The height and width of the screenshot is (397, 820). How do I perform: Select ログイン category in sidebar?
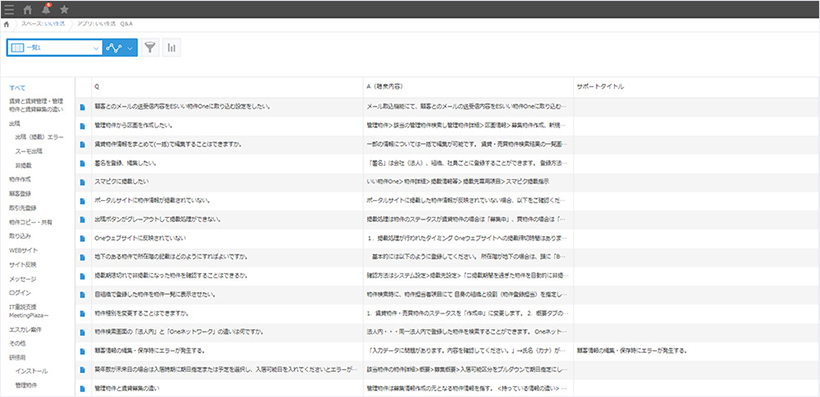click(20, 293)
